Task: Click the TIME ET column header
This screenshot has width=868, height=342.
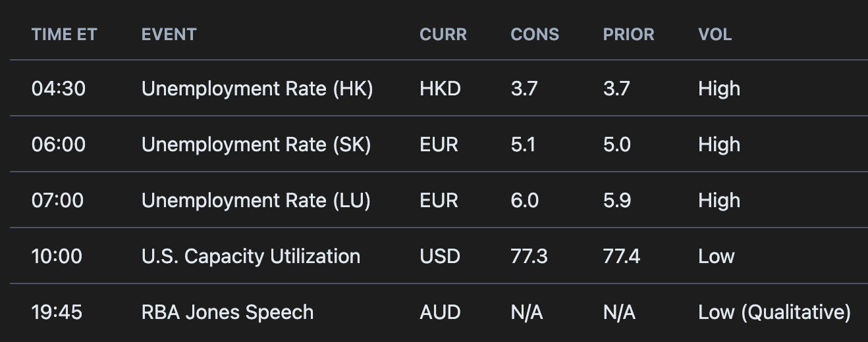Action: (64, 35)
